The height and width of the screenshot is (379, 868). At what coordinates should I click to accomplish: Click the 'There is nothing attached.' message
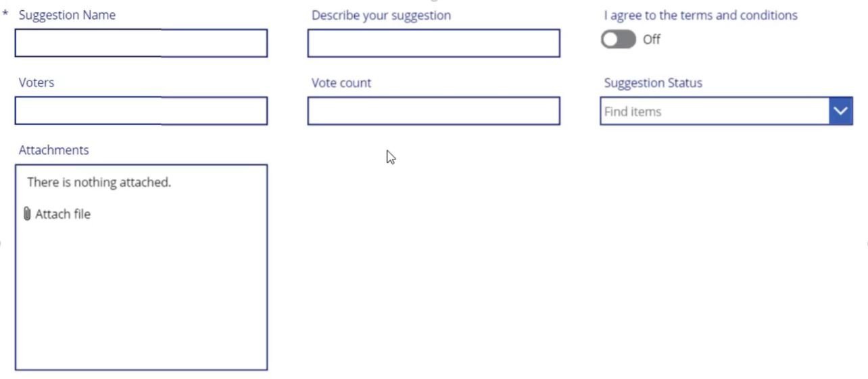tap(99, 182)
